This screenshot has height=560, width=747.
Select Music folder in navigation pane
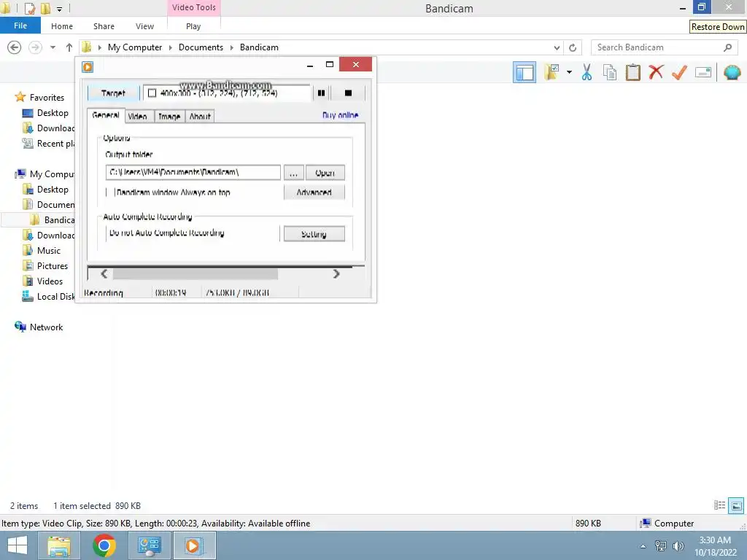[42, 251]
